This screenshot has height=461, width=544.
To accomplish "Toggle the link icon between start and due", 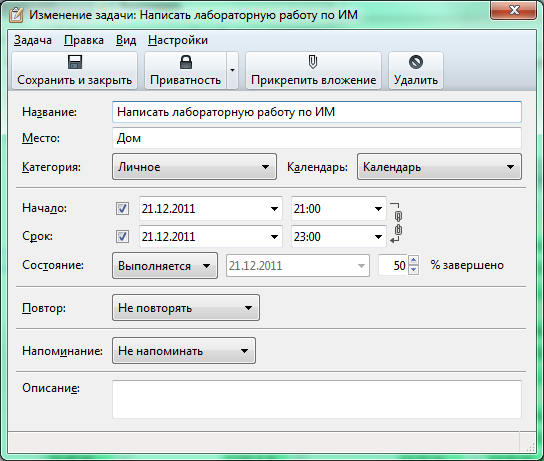I will coord(398,223).
